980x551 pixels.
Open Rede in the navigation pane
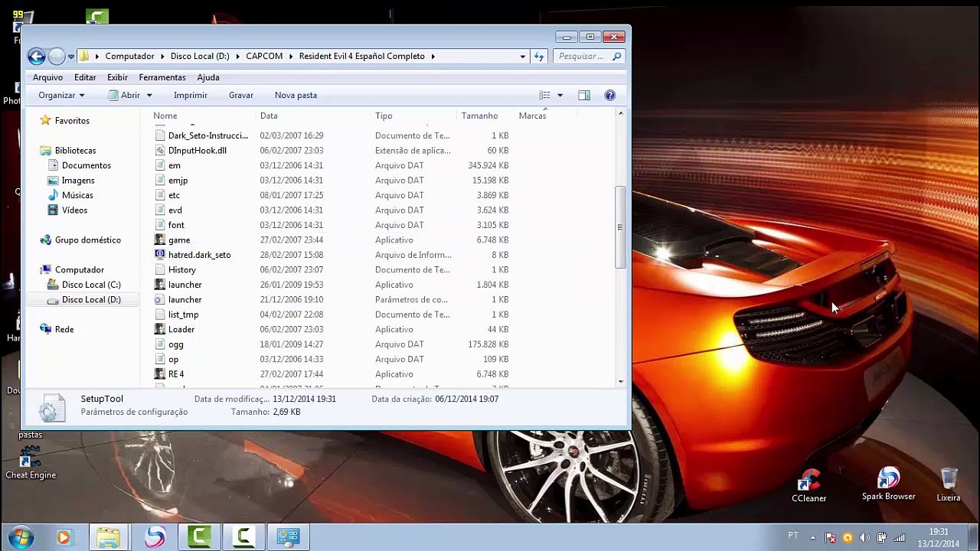[x=64, y=330]
